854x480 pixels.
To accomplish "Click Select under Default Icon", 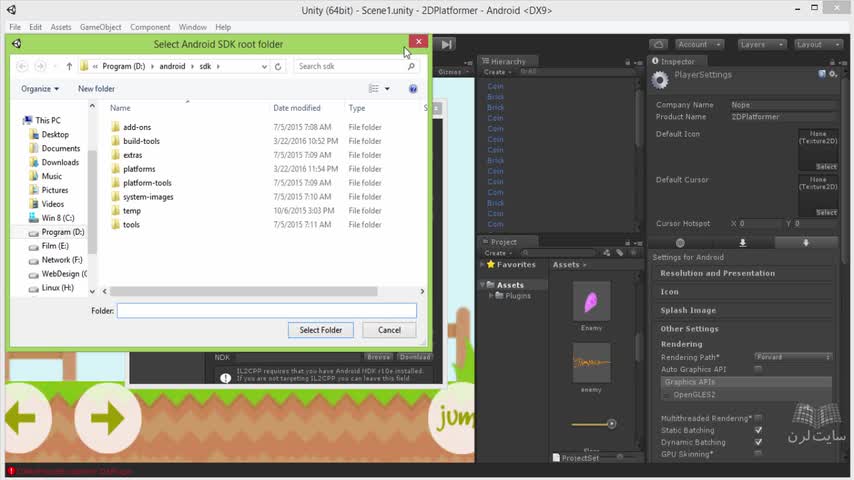I will click(x=826, y=167).
